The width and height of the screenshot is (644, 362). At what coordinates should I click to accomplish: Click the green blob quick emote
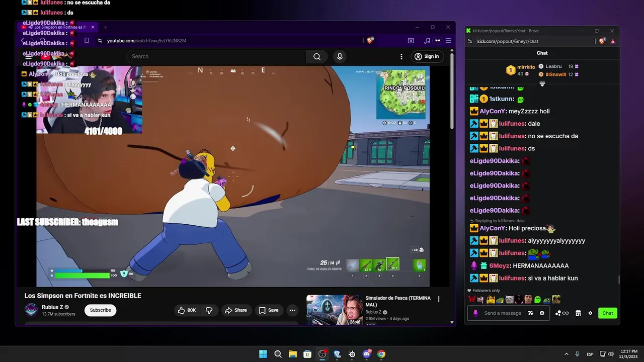pyautogui.click(x=537, y=300)
